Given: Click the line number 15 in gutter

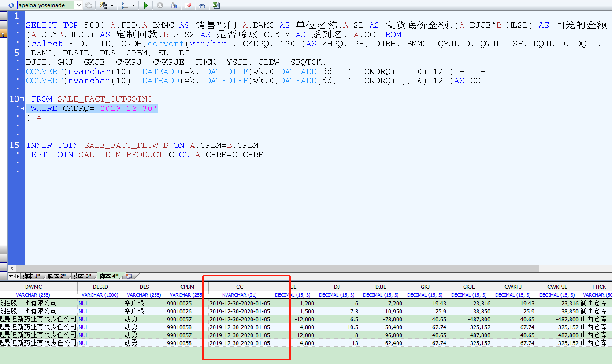Looking at the screenshot, I should 14,145.
